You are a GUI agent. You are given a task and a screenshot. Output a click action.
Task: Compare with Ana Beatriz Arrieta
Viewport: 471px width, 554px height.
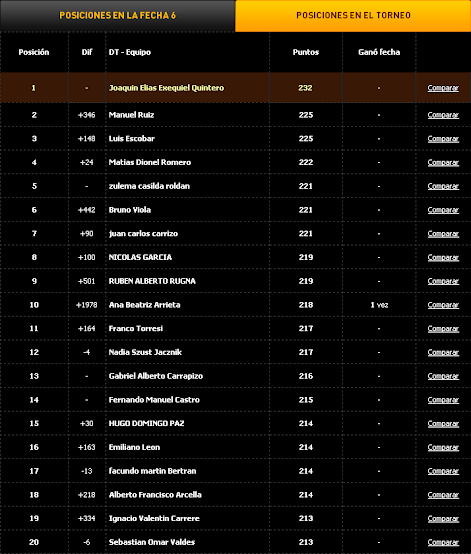tap(443, 305)
